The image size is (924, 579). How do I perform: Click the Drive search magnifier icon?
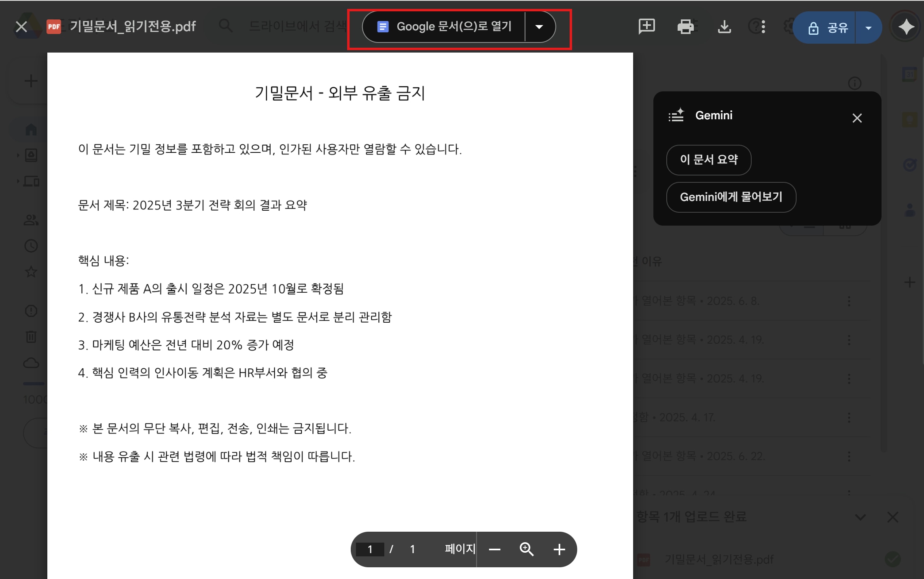226,26
